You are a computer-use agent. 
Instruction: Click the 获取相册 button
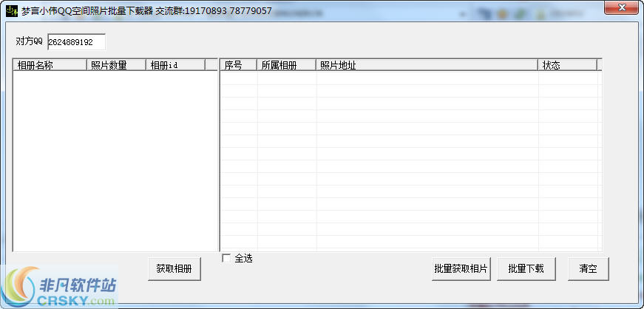click(174, 269)
